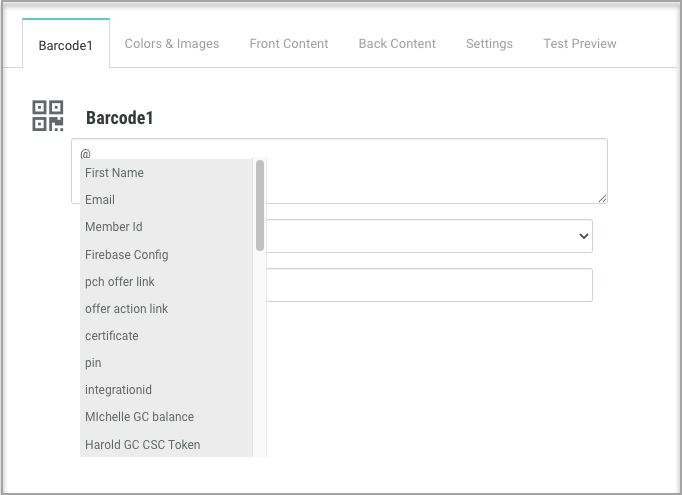
Task: Choose First Name from the suggestion list
Action: point(114,173)
